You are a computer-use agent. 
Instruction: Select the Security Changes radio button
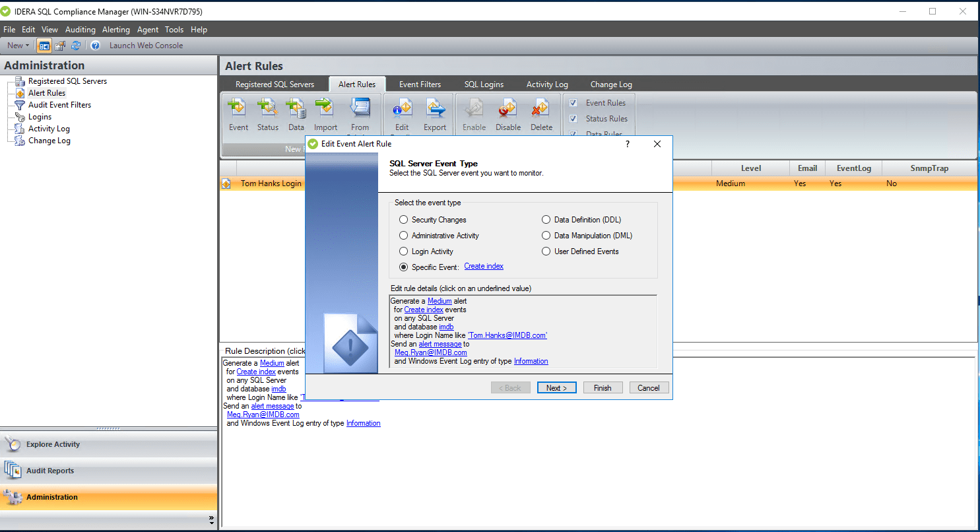404,220
